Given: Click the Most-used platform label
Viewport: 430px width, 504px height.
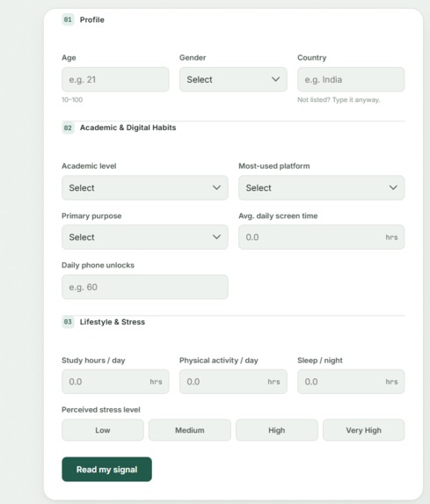Looking at the screenshot, I should tap(274, 166).
